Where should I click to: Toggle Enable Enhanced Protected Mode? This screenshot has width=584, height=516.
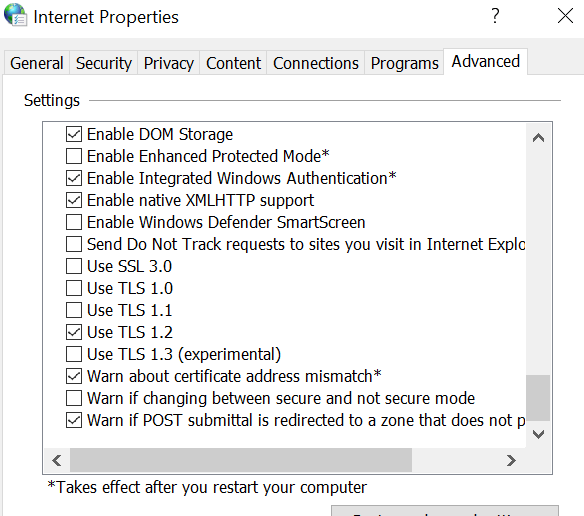[x=74, y=156]
